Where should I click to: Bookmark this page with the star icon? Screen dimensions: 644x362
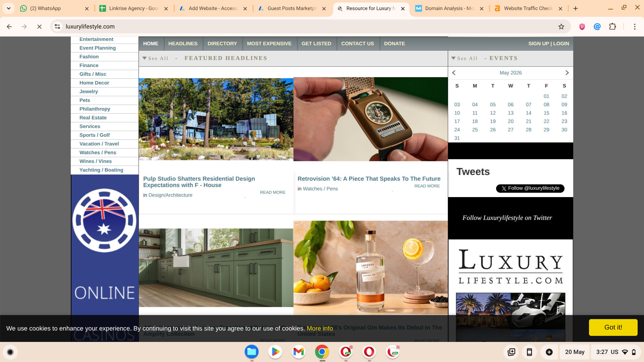(561, 26)
